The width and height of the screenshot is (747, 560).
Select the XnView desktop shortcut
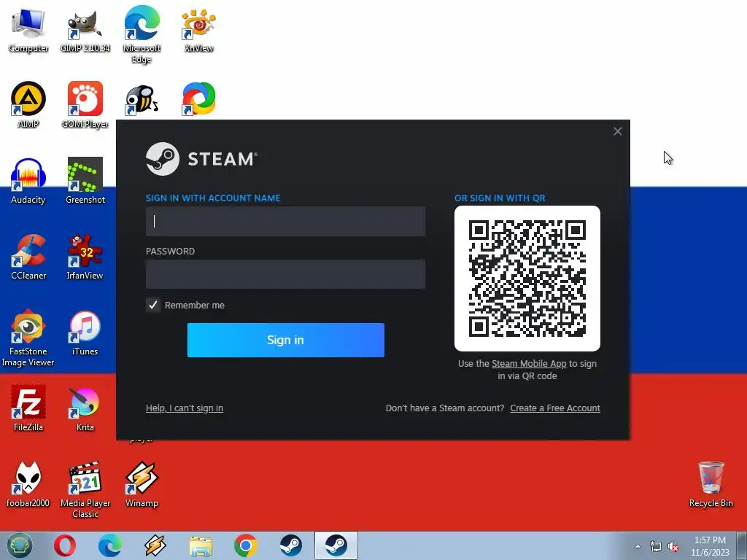(x=198, y=31)
